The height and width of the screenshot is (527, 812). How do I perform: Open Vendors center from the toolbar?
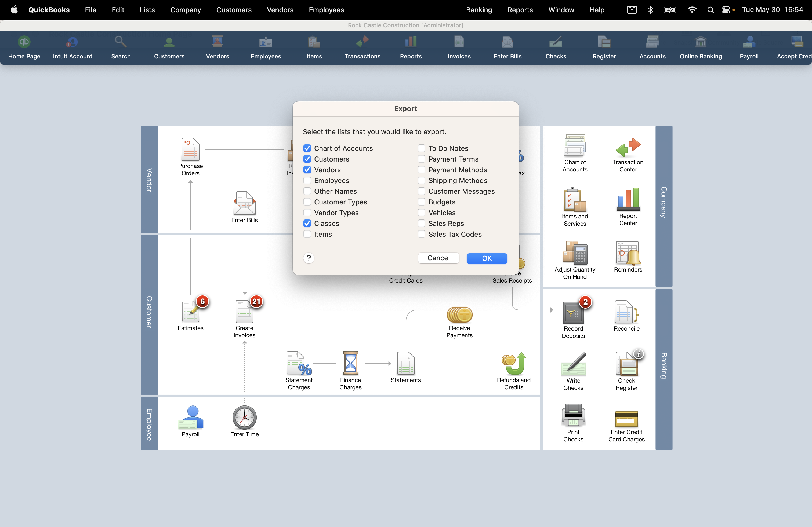point(217,48)
